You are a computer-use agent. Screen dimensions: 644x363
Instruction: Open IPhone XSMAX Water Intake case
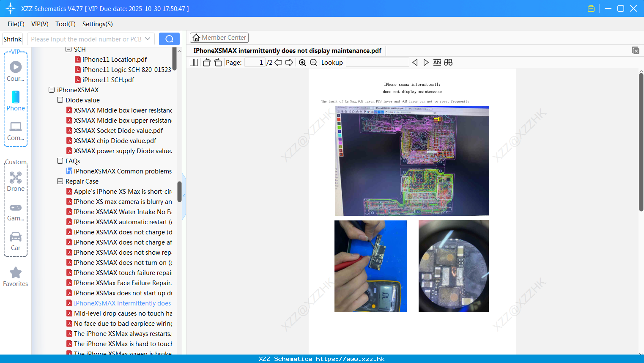119,212
